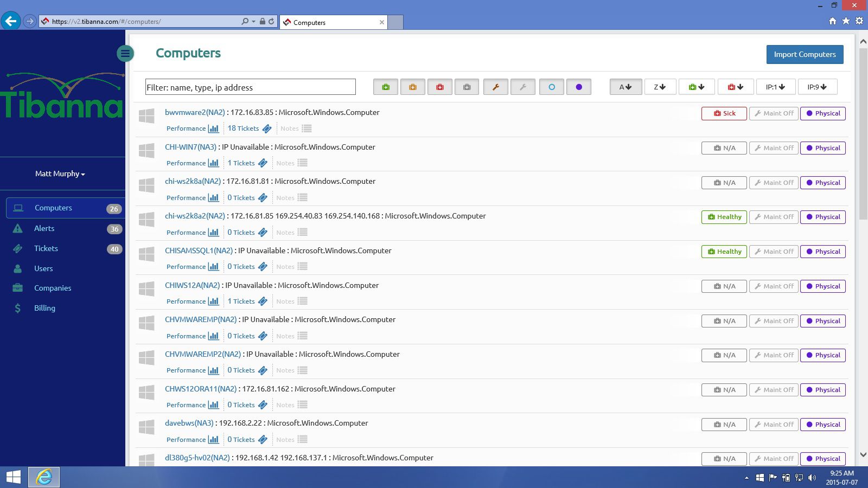This screenshot has width=868, height=488.
Task: Sort by healthy status green arrow
Action: 697,87
